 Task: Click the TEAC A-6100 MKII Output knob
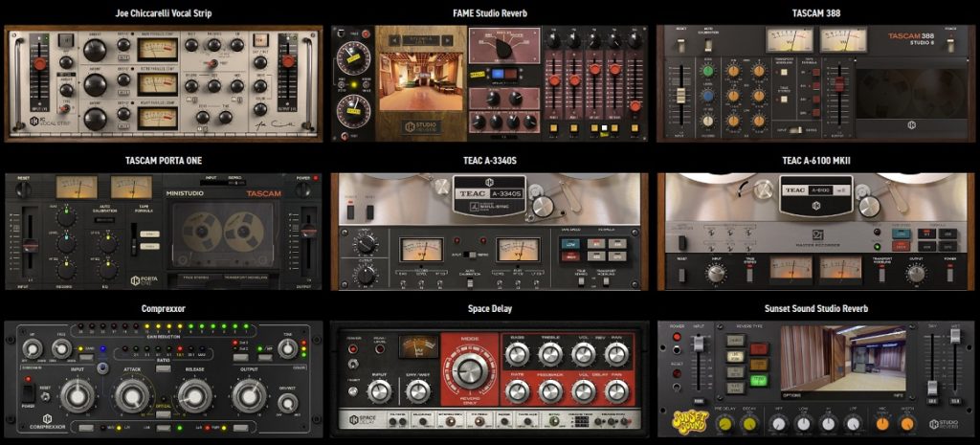click(916, 273)
